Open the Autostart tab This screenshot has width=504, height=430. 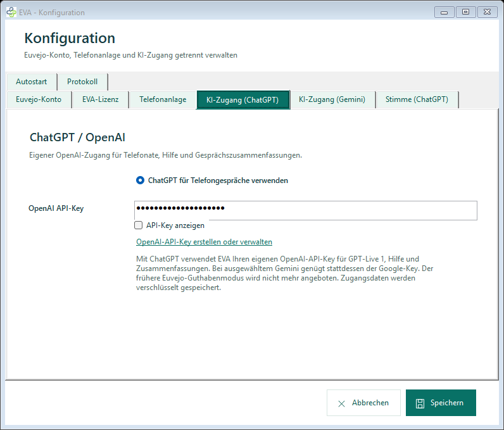[x=32, y=82]
